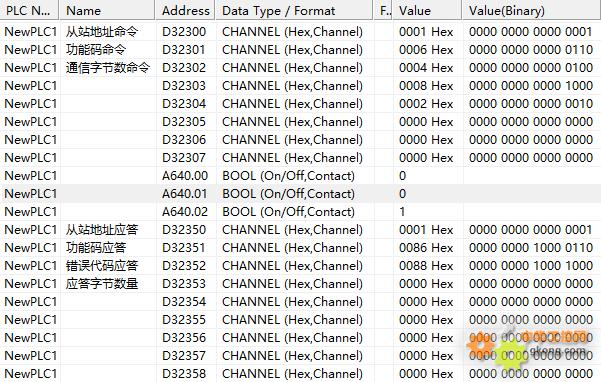Select the A640.01 address row
The height and width of the screenshot is (382, 601).
pyautogui.click(x=300, y=194)
